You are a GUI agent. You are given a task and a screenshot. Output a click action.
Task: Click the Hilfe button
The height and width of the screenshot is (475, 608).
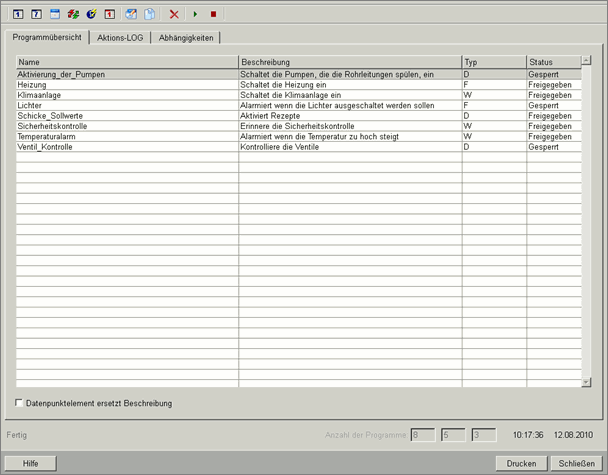(31, 463)
